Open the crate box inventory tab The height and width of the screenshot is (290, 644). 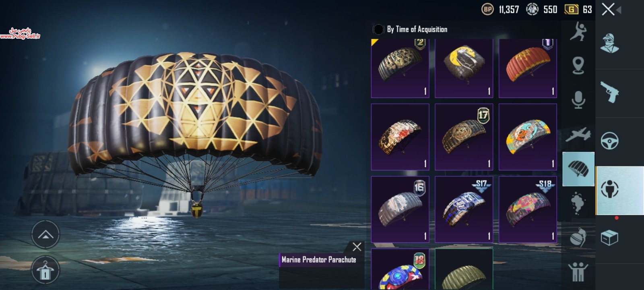pyautogui.click(x=609, y=238)
